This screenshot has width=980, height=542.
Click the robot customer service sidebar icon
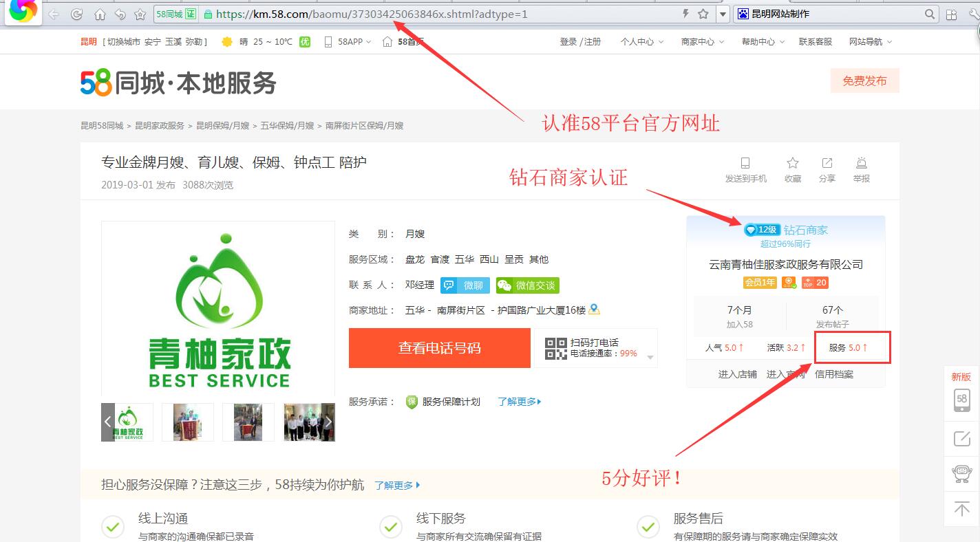pos(962,474)
